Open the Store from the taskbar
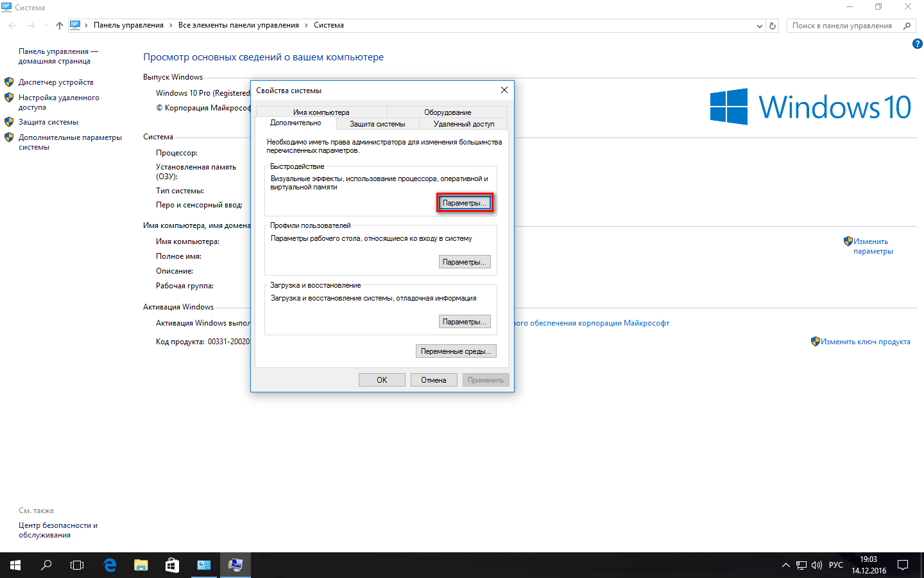This screenshot has height=578, width=924. (x=172, y=565)
